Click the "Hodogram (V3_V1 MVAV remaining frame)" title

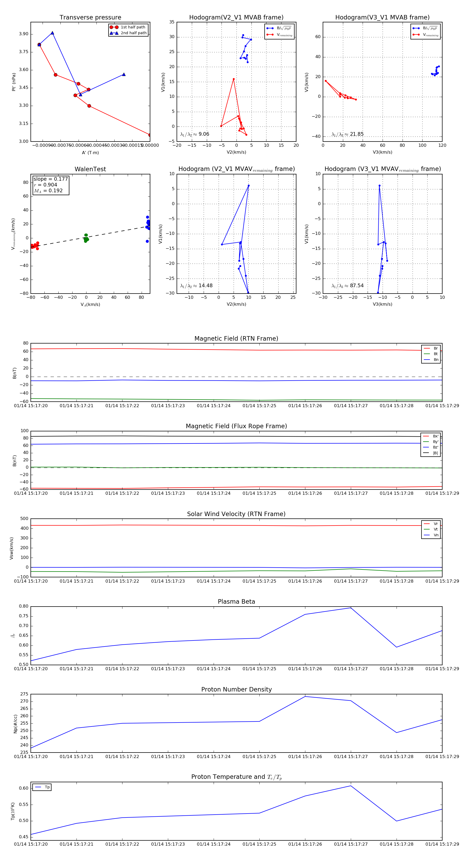click(x=382, y=169)
